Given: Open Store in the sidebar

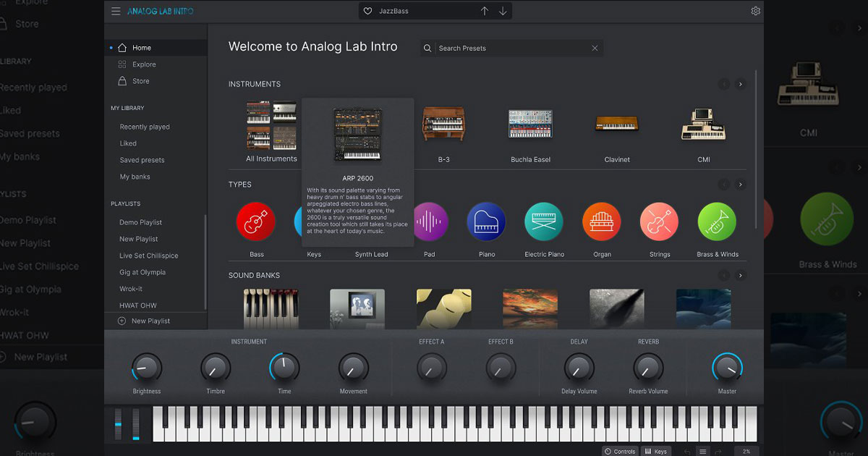Looking at the screenshot, I should (x=140, y=81).
